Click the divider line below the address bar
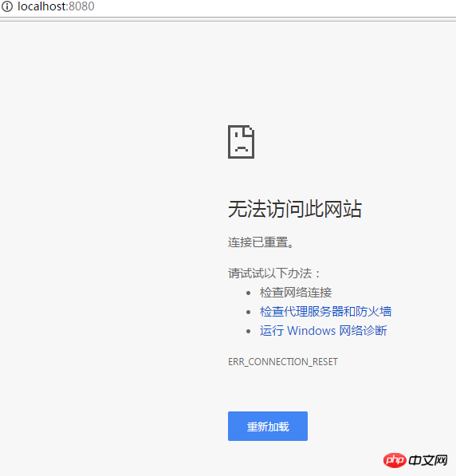Screen dimensions: 456x476 coord(228,19)
